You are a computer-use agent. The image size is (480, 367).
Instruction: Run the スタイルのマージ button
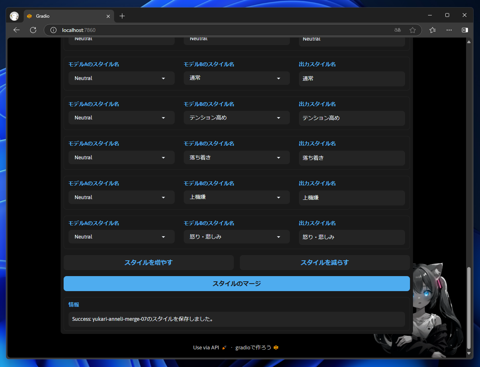[237, 284]
